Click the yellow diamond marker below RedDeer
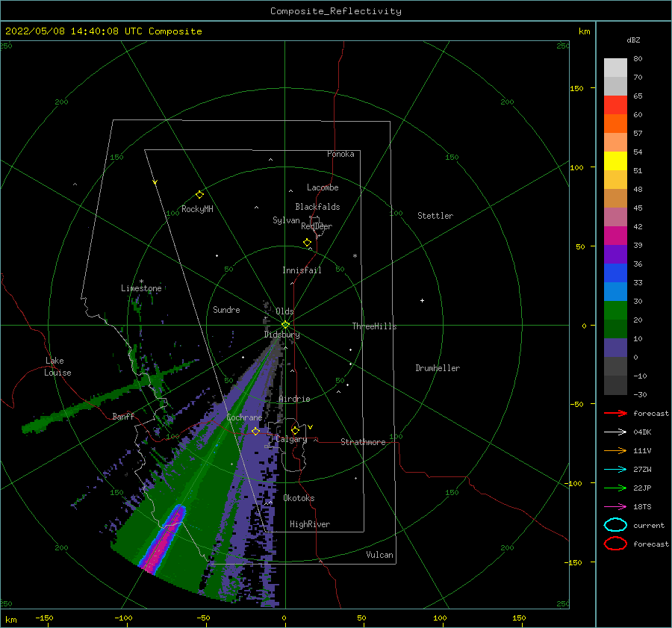Viewport: 672px width, 628px height. (x=307, y=243)
